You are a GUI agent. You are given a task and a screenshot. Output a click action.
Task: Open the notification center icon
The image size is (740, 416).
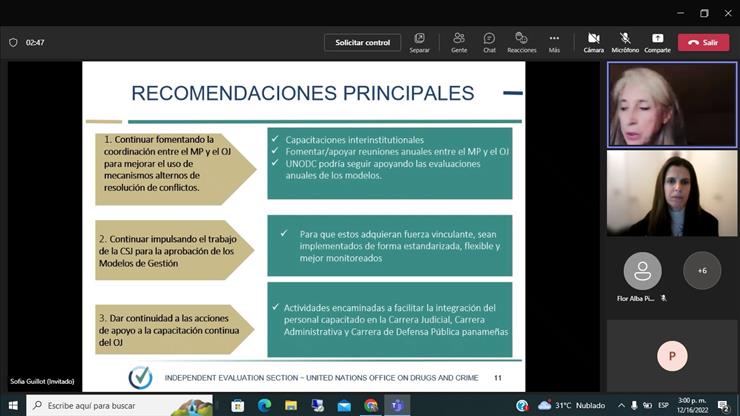[723, 406]
